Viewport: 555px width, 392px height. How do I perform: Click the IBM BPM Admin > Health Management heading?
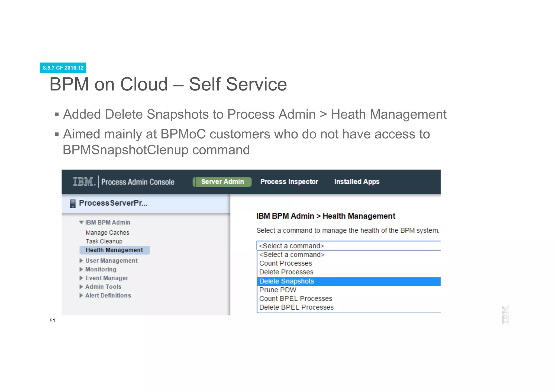[x=326, y=216]
